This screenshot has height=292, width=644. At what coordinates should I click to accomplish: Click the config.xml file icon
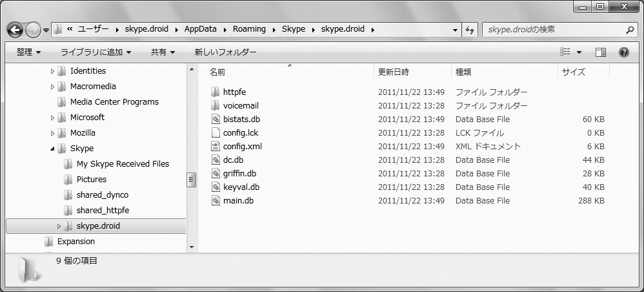pyautogui.click(x=216, y=147)
